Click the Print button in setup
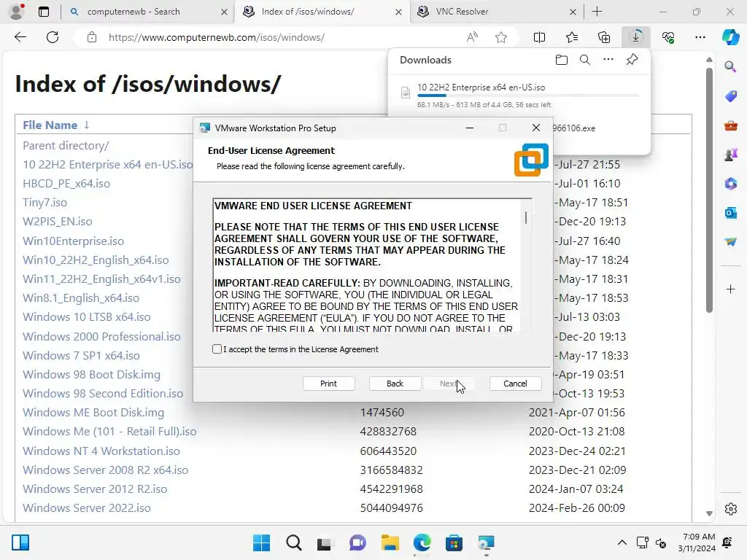Screen dimensions: 747x560 tap(328, 384)
